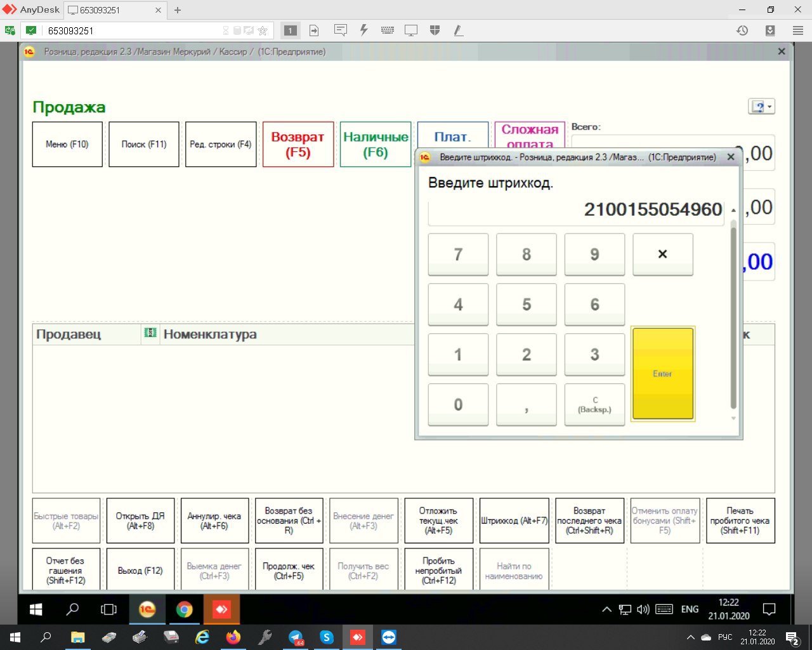Click the green Наличные (F6) button
The image size is (812, 650).
[x=376, y=145]
